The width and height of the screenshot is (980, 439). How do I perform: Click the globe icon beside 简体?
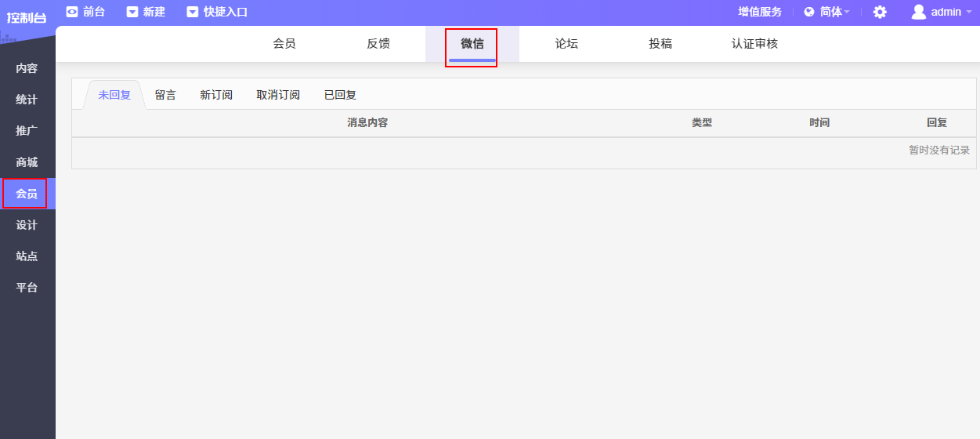[x=809, y=12]
